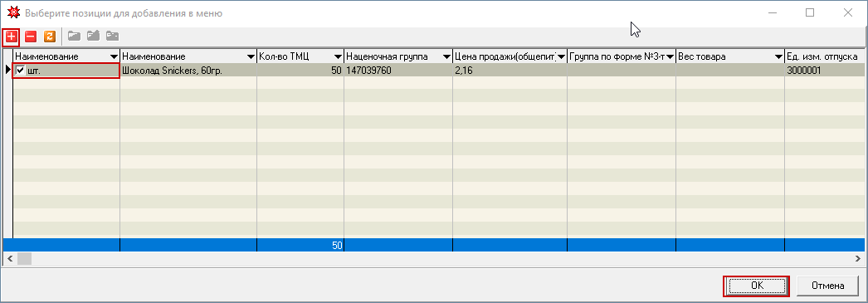Click the red minus remove icon
Screen dimensions: 868x303
coord(31,37)
